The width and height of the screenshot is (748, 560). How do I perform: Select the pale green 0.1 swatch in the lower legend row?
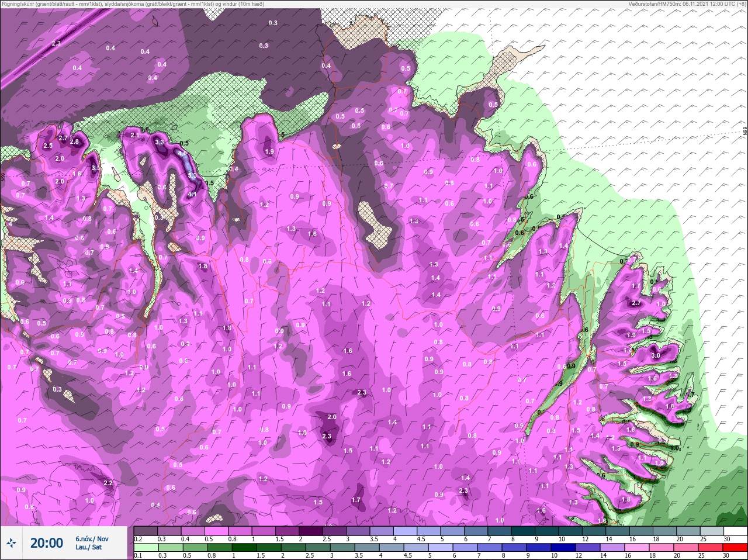pyautogui.click(x=146, y=547)
